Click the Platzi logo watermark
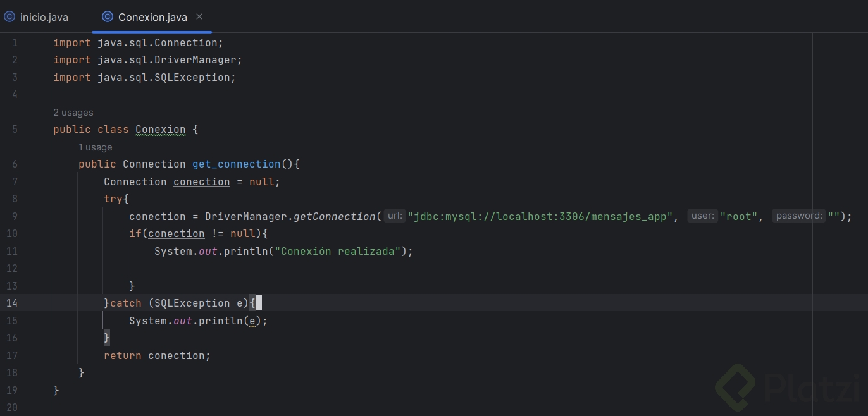The height and width of the screenshot is (416, 868). 791,387
